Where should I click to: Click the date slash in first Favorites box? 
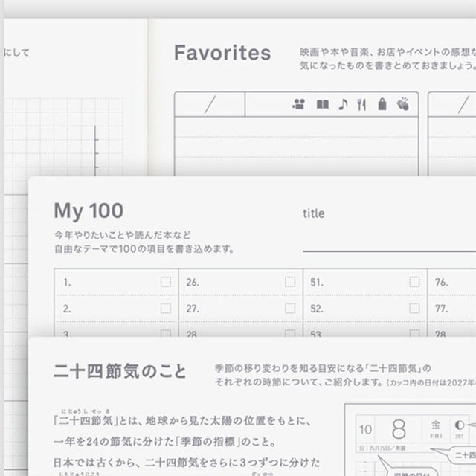210,104
